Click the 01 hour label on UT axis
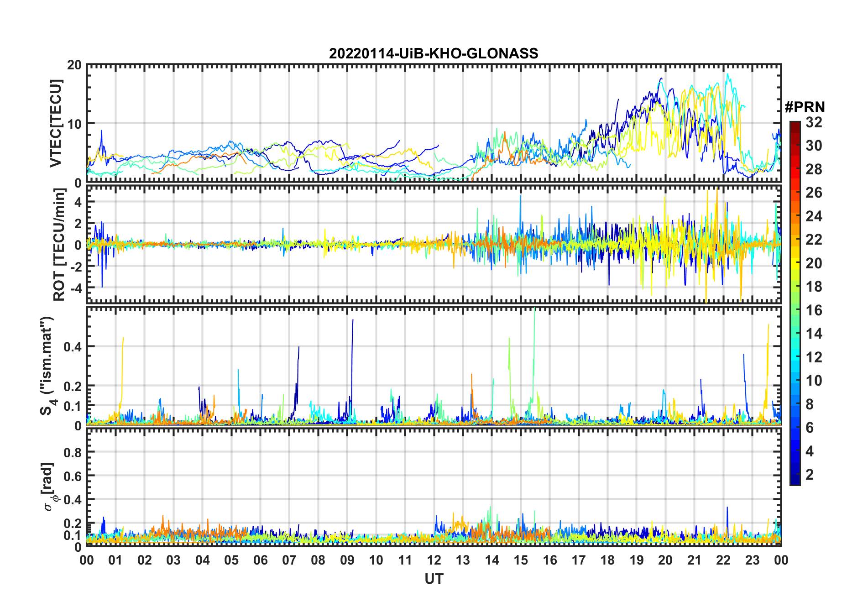This screenshot has height=607, width=868. (116, 560)
